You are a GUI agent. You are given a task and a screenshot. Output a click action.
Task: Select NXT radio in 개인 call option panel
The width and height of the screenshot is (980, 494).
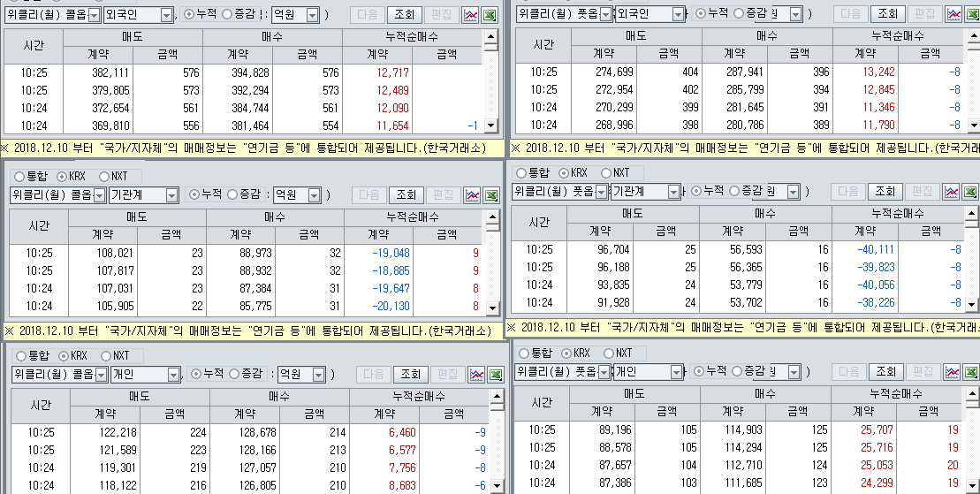pos(107,355)
